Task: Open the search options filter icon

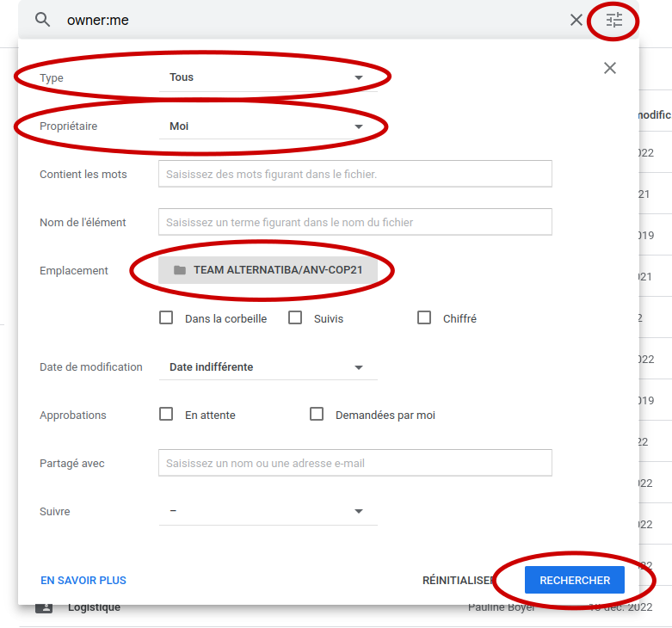Action: [x=613, y=20]
